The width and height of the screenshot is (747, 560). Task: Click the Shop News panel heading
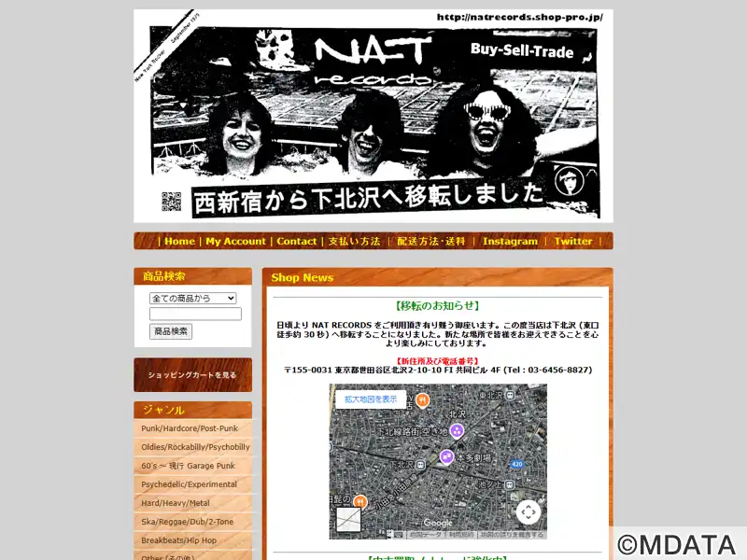(302, 277)
